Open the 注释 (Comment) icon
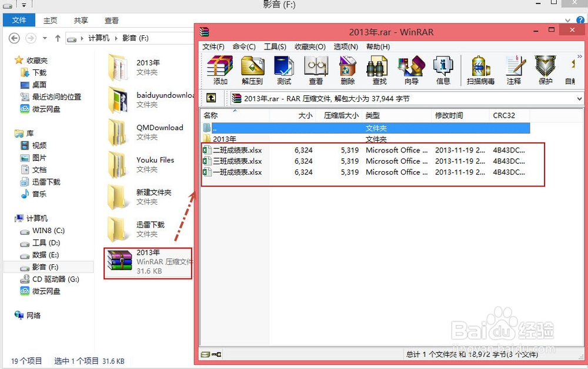Viewport: 588px width, 369px height. click(514, 69)
